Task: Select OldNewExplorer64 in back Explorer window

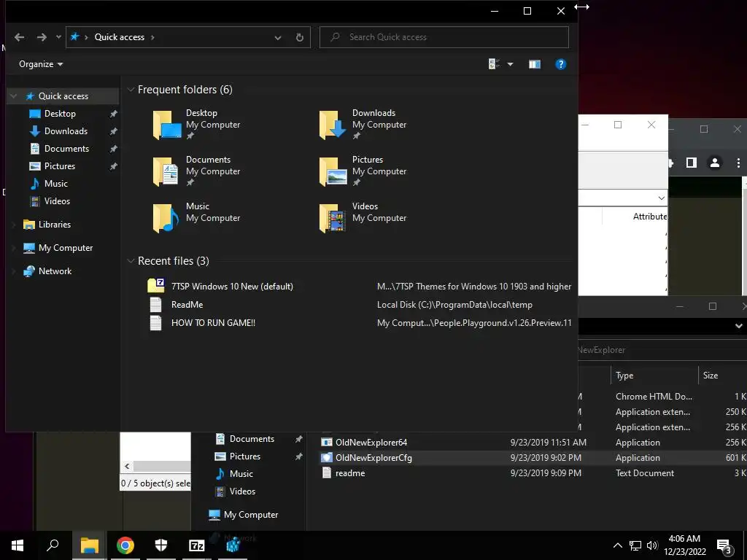Action: tap(371, 443)
